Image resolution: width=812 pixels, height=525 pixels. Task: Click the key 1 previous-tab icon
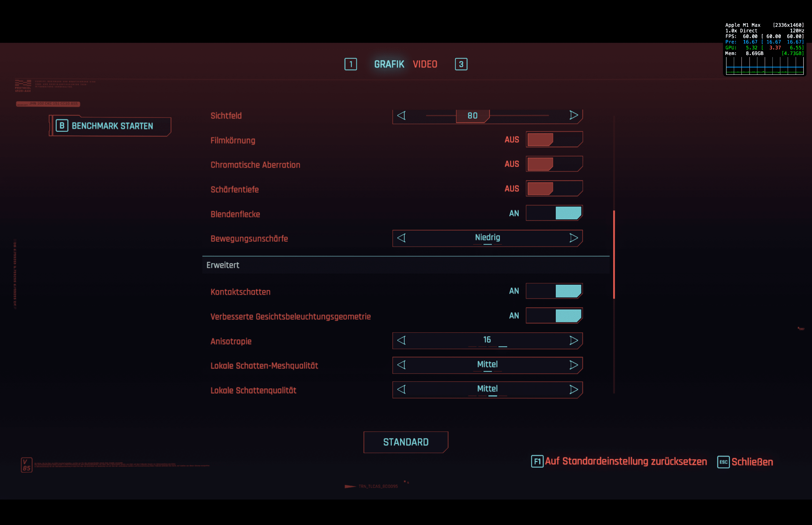coord(351,64)
